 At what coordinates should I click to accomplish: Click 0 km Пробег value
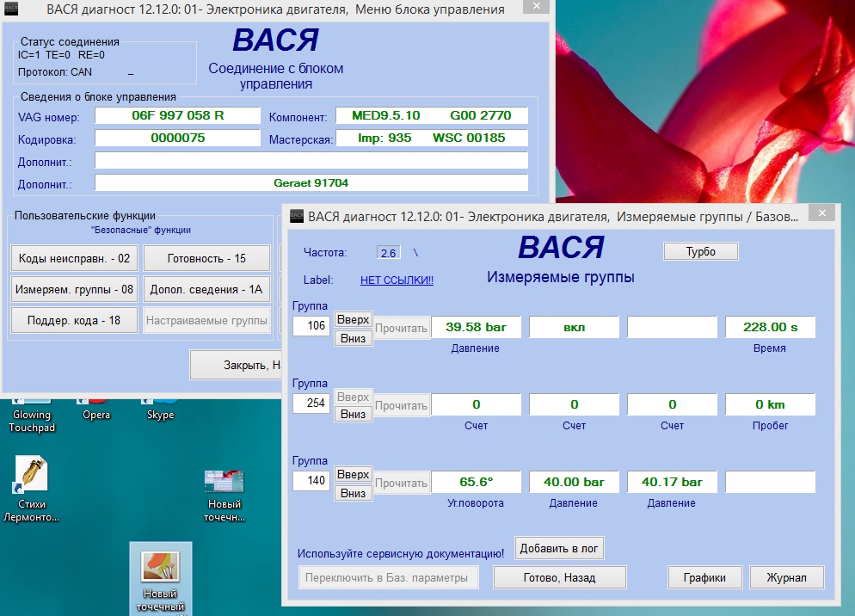[770, 405]
